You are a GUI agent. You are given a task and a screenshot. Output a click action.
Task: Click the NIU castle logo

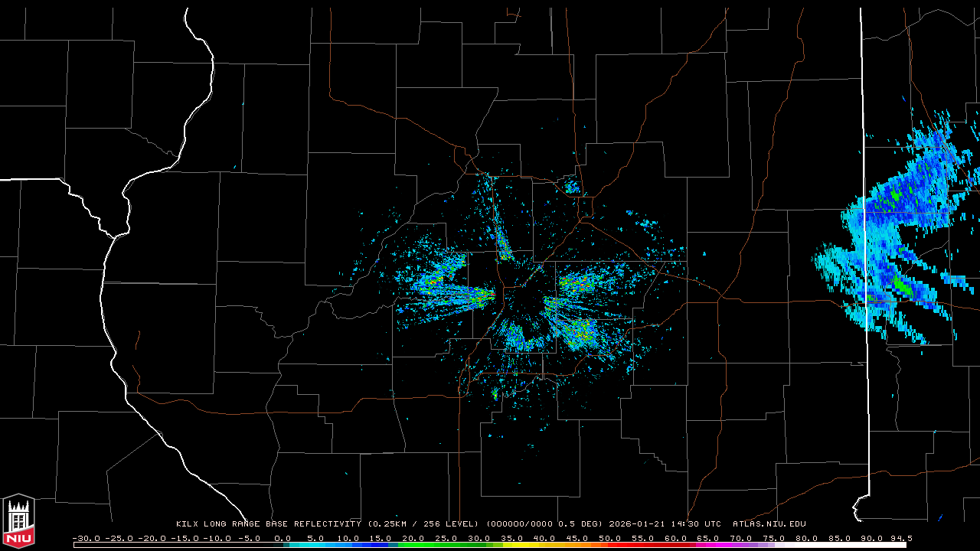(x=18, y=521)
